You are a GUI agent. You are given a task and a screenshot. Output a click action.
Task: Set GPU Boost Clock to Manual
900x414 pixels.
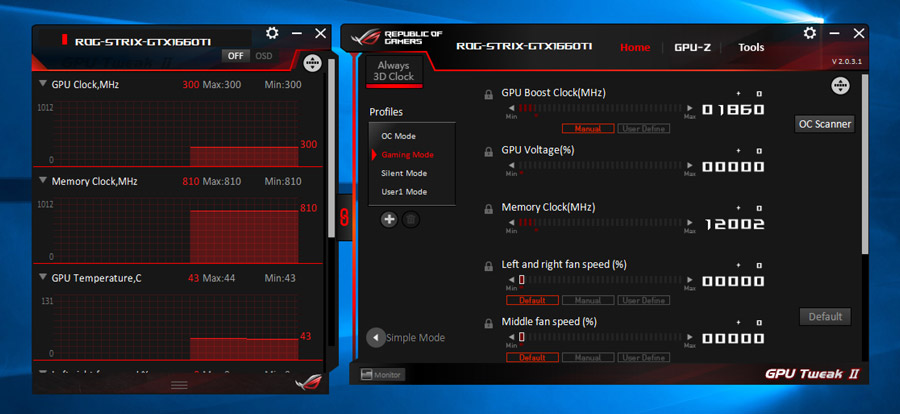coord(588,129)
